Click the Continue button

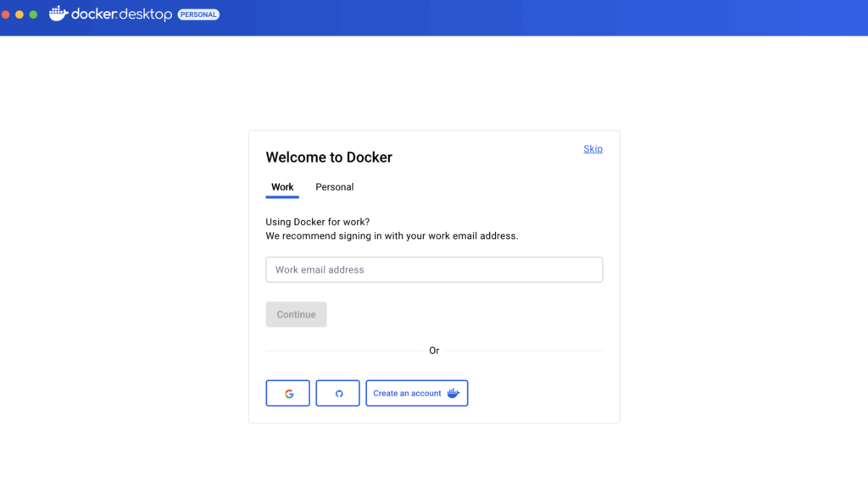pyautogui.click(x=296, y=314)
